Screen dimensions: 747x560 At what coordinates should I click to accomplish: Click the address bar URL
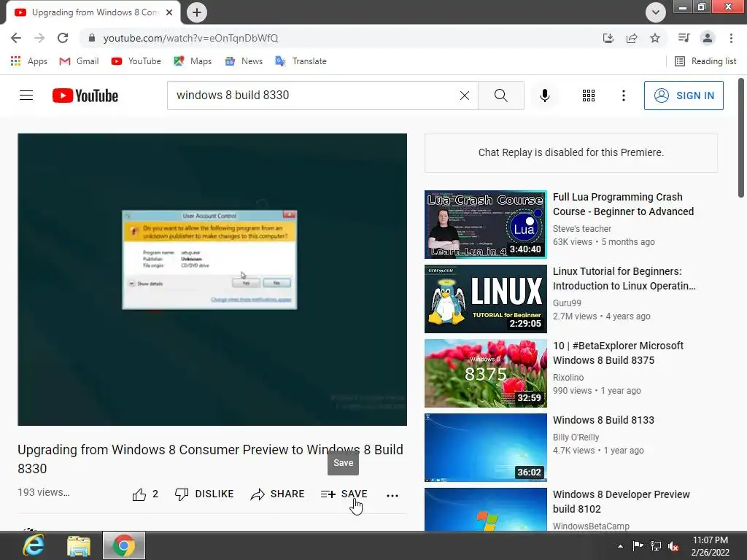tap(190, 38)
